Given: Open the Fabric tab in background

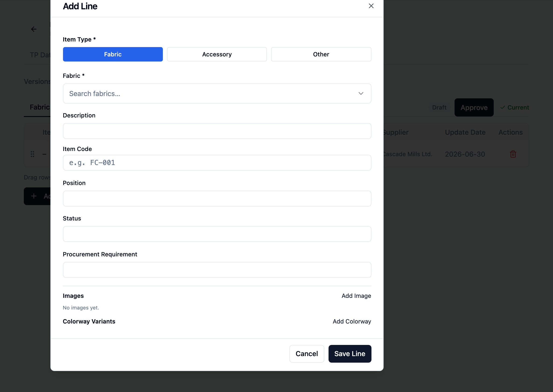Looking at the screenshot, I should (39, 107).
